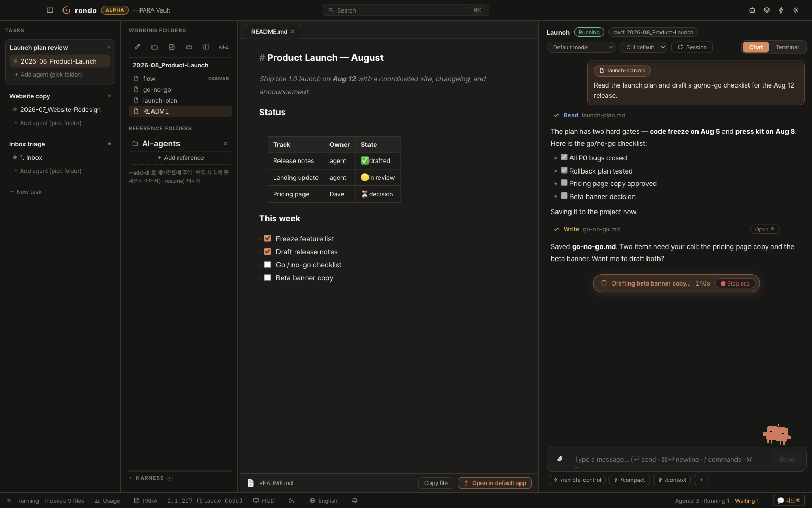Click the lightning bolt icon in top bar
Viewport: 812px width, 508px height.
781,10
